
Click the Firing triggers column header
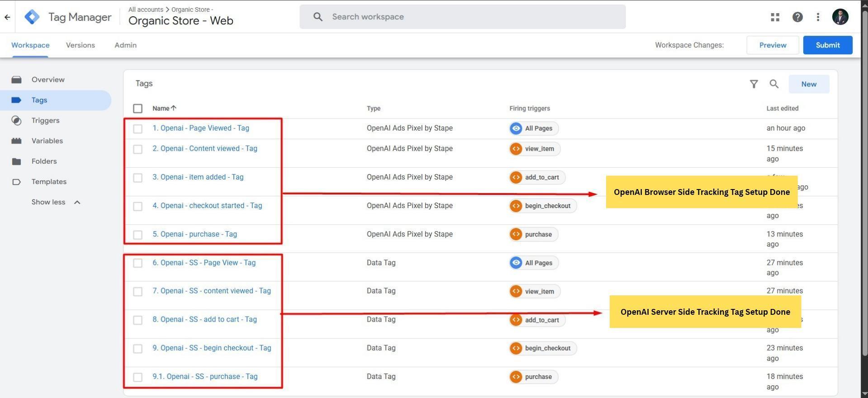pos(530,109)
